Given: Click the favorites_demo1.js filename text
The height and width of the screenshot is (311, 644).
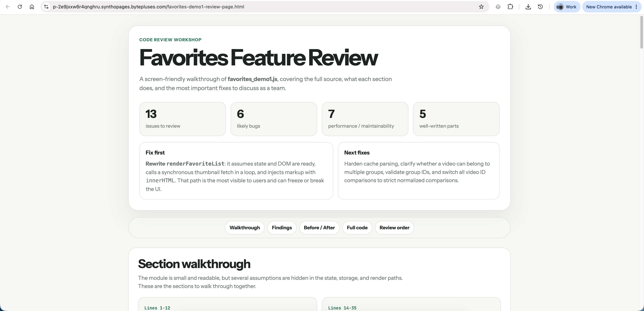Looking at the screenshot, I should pos(252,79).
